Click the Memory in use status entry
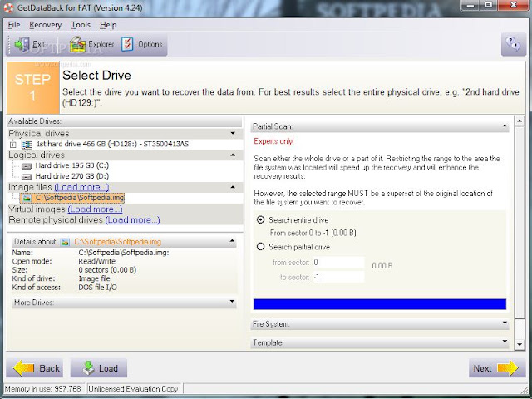Viewport: 532px width, 399px height. (x=43, y=389)
